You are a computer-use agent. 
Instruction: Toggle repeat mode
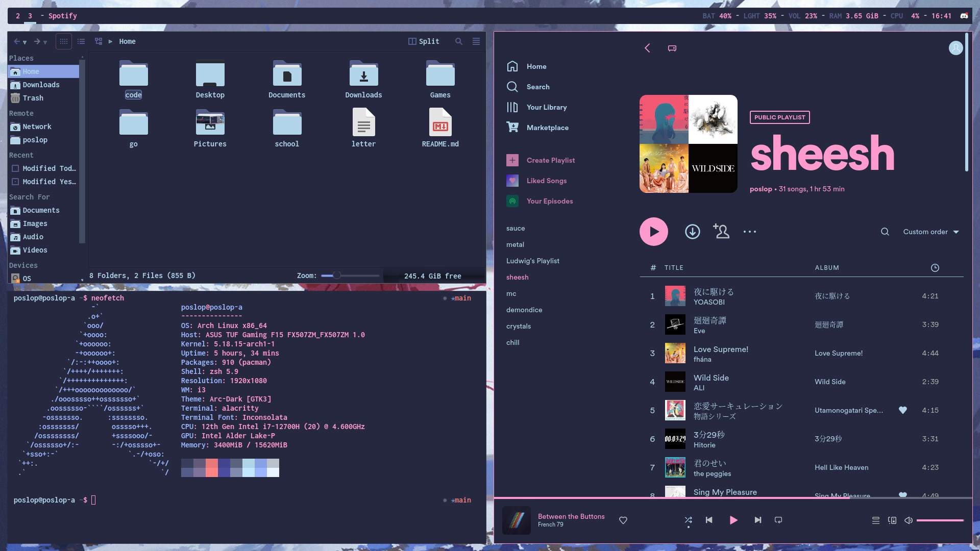pyautogui.click(x=778, y=520)
